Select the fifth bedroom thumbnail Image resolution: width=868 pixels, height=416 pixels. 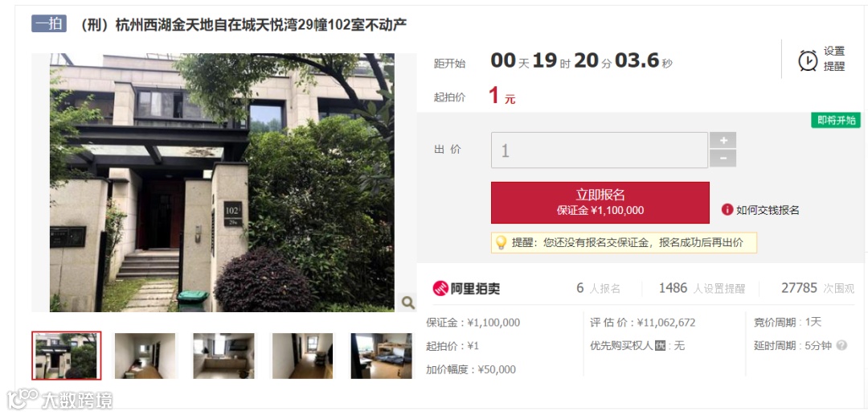[x=382, y=356]
